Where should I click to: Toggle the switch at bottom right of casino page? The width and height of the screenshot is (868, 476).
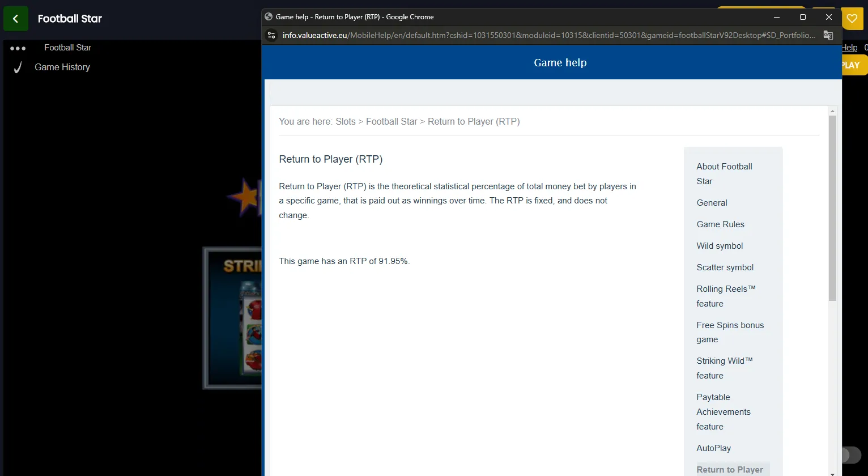[852, 455]
